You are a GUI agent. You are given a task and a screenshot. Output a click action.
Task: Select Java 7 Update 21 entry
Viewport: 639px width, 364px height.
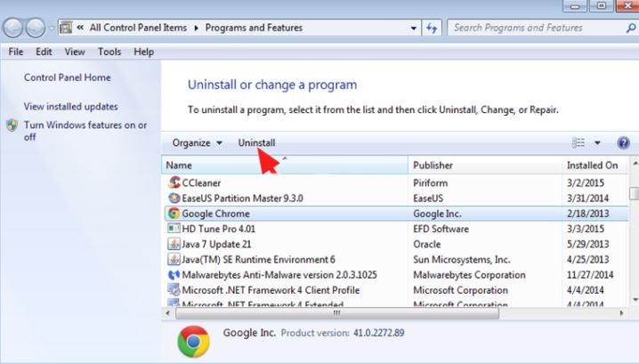(x=216, y=244)
